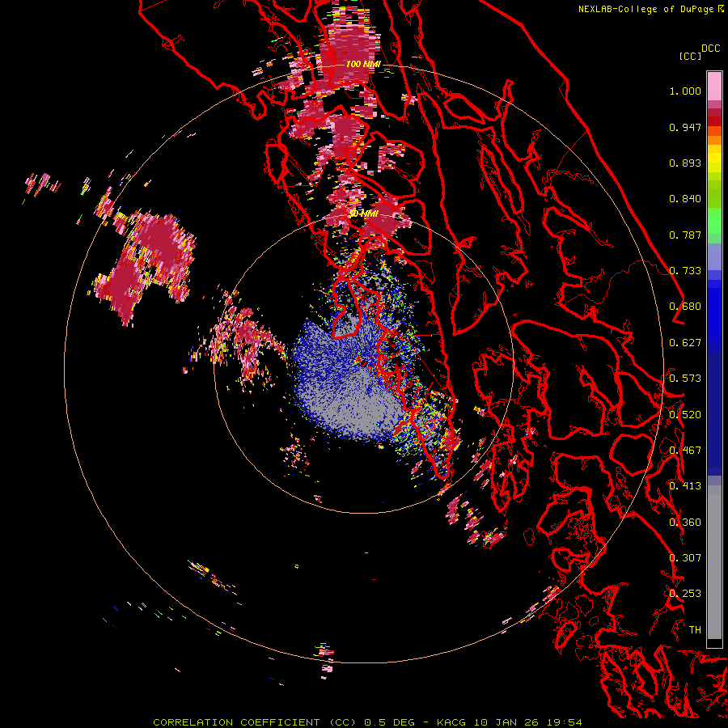Select the 0.467 scale value
Viewport: 728px width, 728px height.
tap(685, 451)
